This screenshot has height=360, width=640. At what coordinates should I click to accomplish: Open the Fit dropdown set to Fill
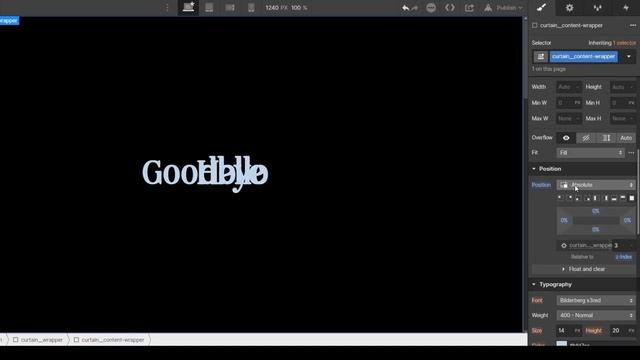591,153
